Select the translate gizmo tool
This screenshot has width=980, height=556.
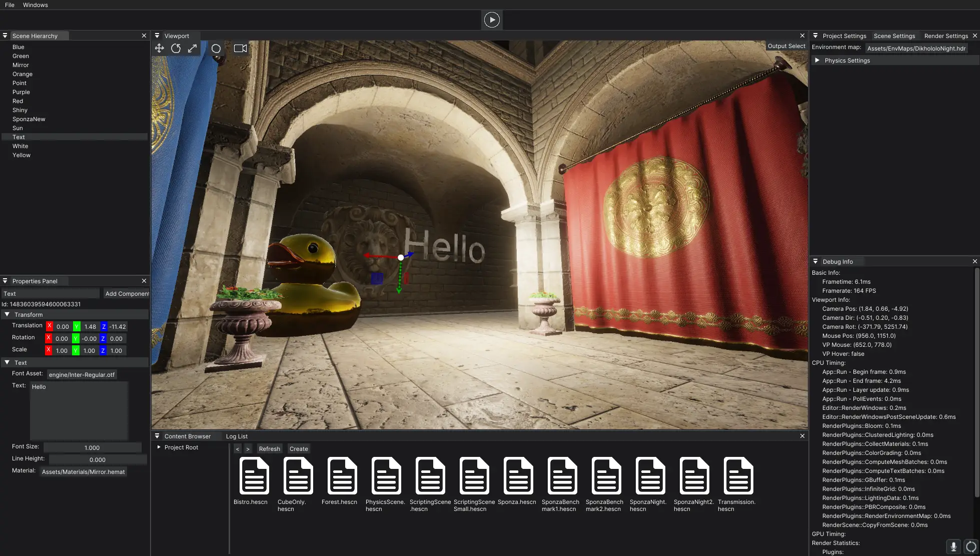tap(160, 48)
